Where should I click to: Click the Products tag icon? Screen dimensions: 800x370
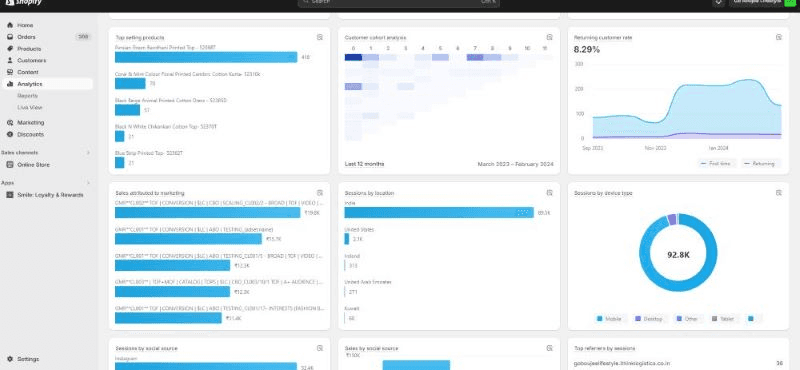pos(10,48)
